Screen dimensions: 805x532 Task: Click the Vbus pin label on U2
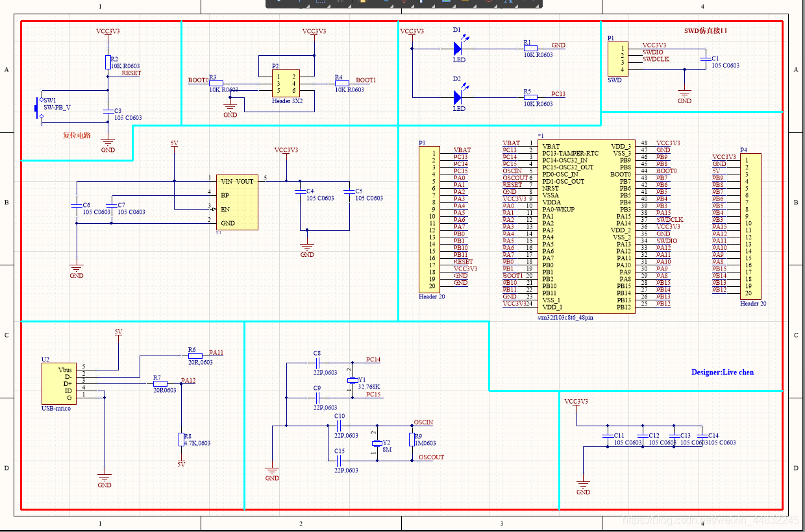[65, 370]
